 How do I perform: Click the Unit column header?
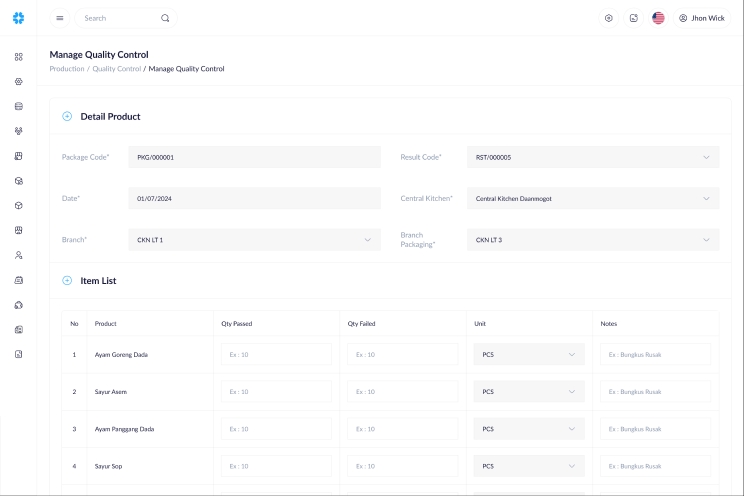tap(480, 324)
